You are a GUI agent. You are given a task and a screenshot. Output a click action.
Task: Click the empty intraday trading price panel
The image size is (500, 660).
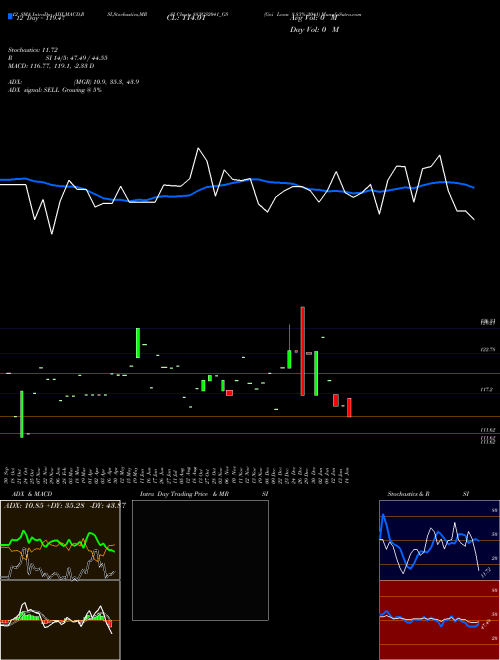coord(200,560)
